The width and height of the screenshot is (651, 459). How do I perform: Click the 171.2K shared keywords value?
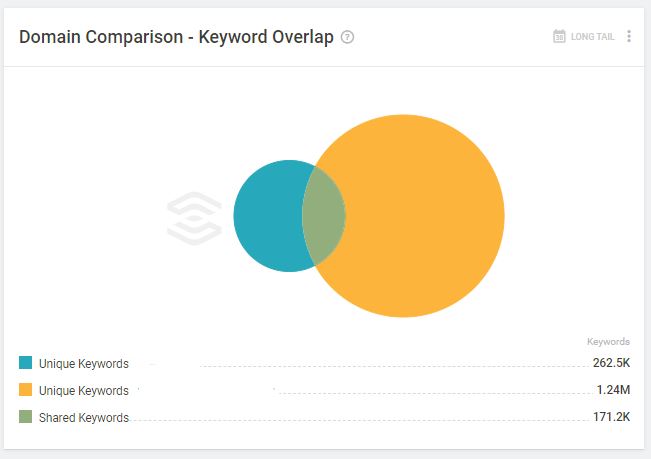611,417
